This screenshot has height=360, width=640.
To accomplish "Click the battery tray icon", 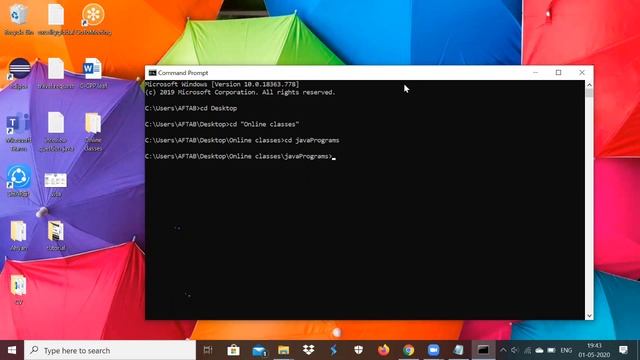I will 551,350.
